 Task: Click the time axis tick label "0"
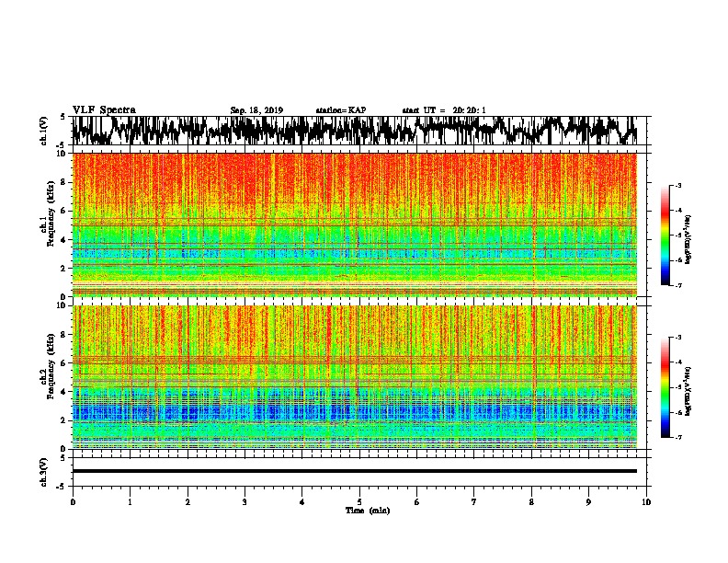73,502
